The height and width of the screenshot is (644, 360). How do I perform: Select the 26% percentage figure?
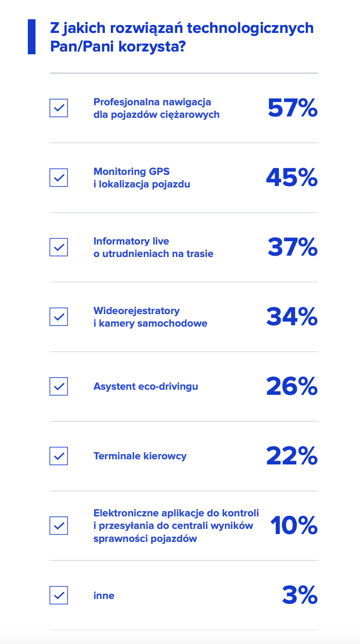[291, 386]
